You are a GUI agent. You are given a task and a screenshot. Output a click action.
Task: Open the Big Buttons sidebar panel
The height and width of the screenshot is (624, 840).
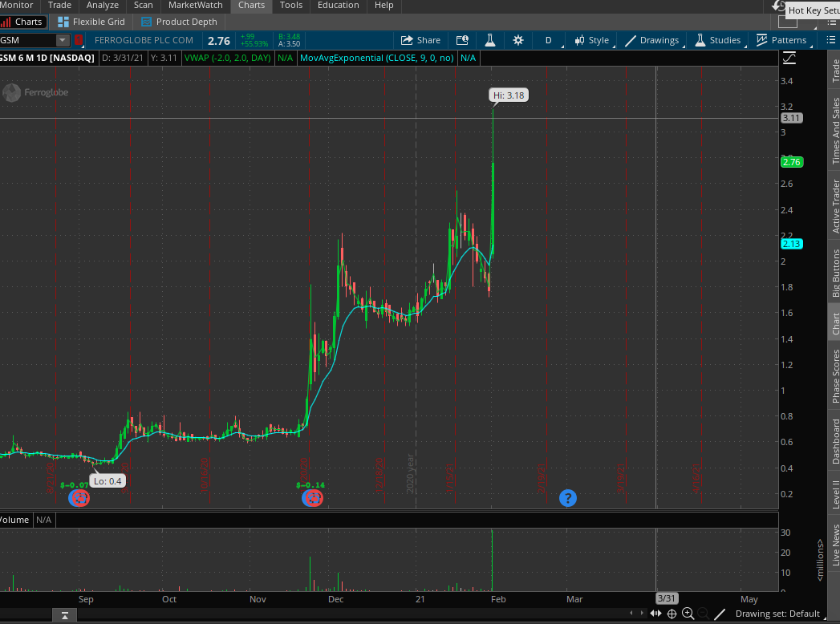(834, 273)
